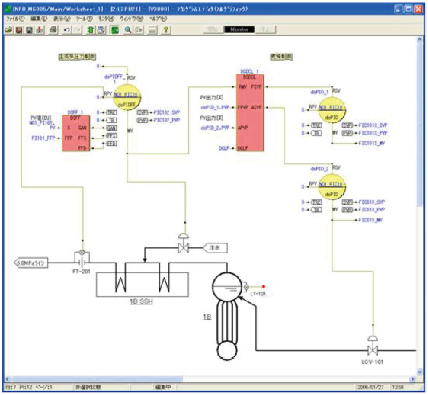
Task: Select the SCV-101 control valve symbol
Action: click(x=372, y=345)
